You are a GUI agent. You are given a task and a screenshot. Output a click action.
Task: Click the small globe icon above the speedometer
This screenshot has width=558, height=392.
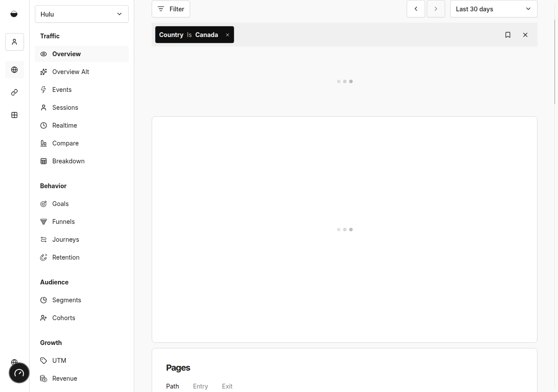coord(14,362)
